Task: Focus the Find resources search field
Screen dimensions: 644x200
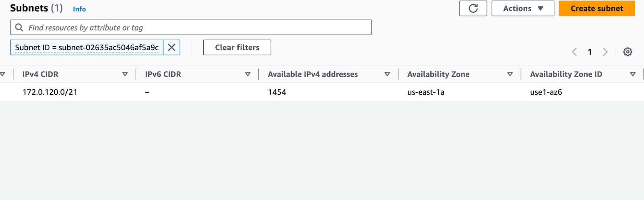Action: (x=191, y=27)
